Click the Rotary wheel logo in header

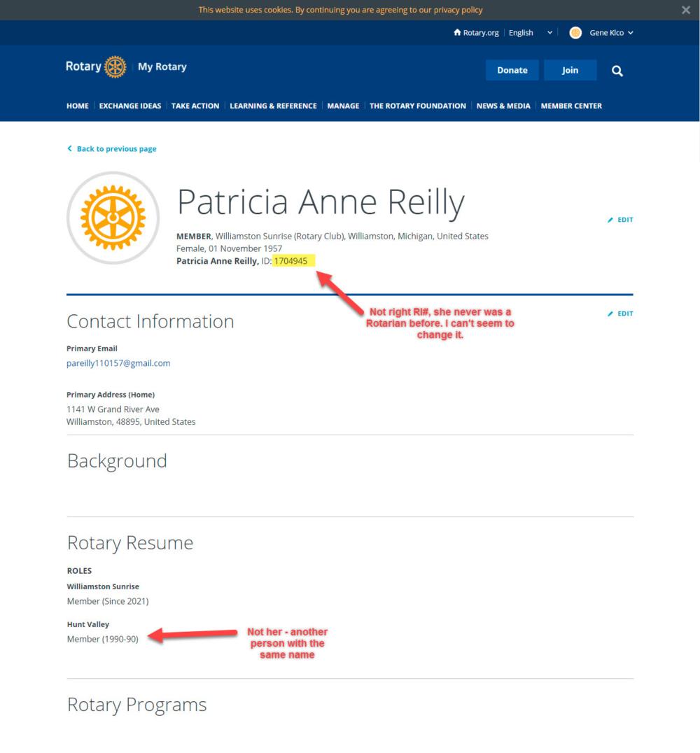(x=115, y=66)
